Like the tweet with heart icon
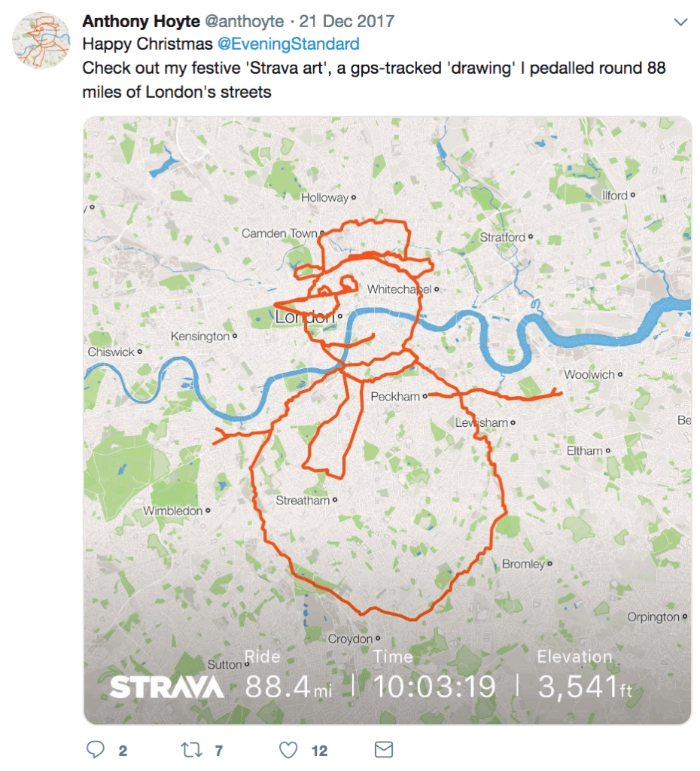Screen dimensions: 700x771 [x=288, y=750]
